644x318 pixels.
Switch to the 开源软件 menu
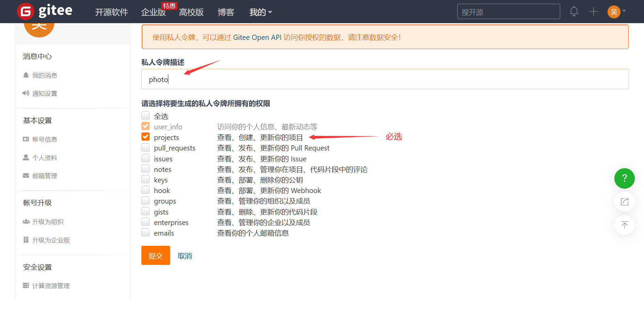click(x=112, y=12)
